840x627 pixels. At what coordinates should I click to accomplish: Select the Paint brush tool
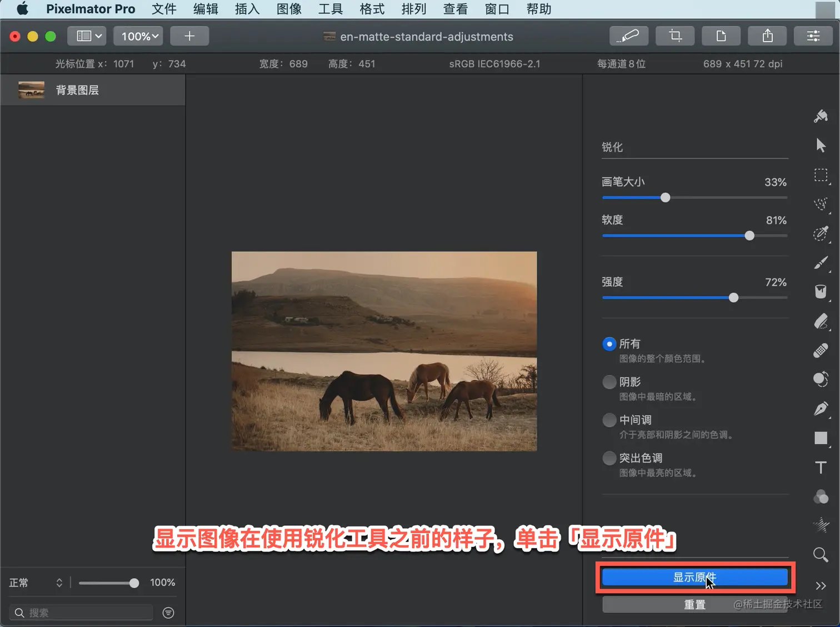pyautogui.click(x=821, y=263)
